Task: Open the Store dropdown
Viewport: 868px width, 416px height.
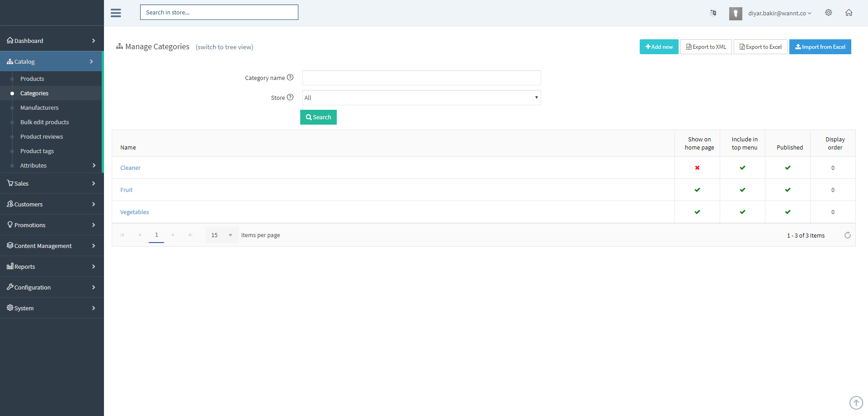Action: [421, 98]
